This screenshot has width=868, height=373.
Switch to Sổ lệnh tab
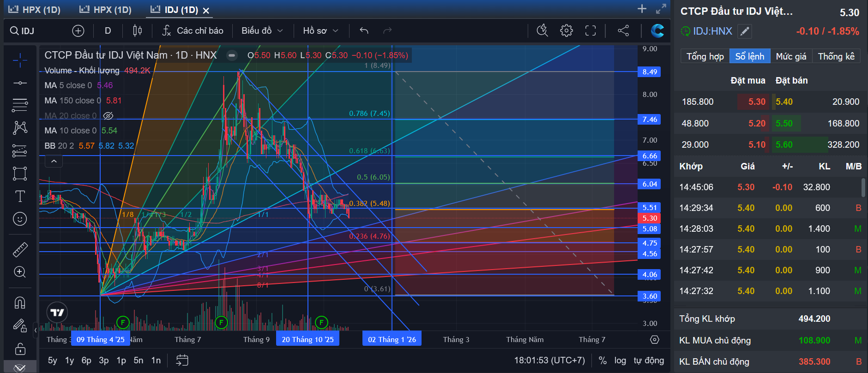coord(750,56)
